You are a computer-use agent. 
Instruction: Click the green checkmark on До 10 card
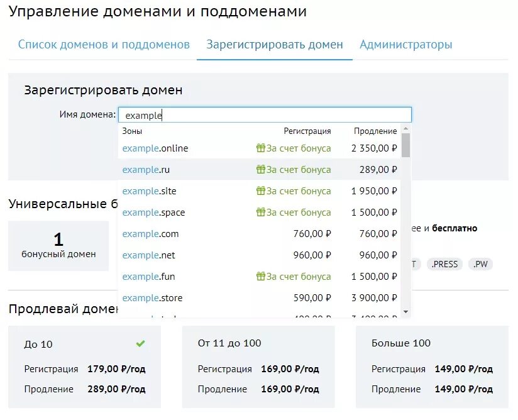[x=140, y=344]
